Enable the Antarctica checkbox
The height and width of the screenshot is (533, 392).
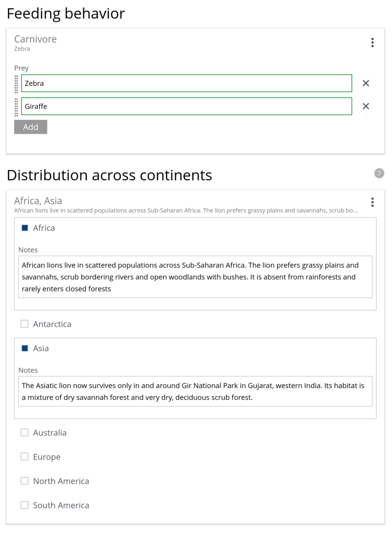(x=24, y=324)
